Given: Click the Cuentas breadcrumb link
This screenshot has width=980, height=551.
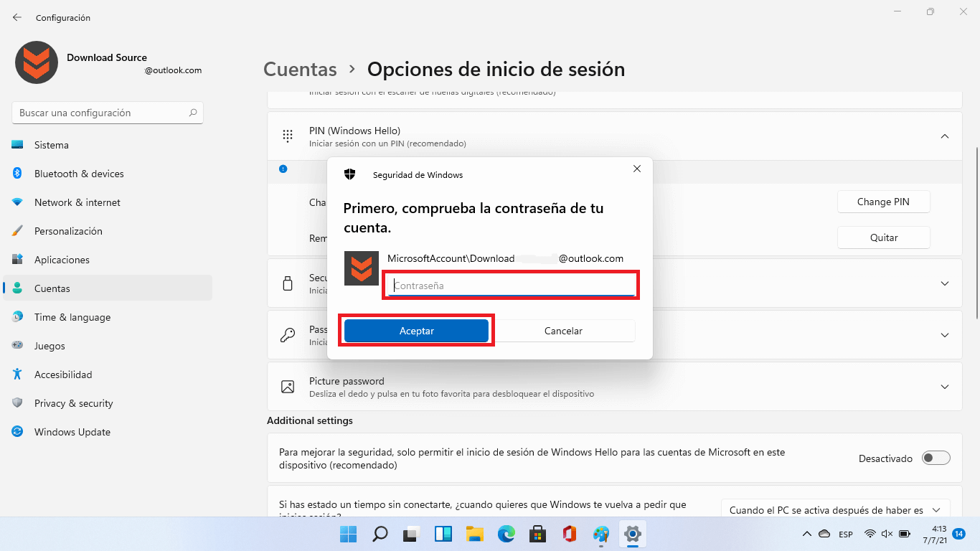Looking at the screenshot, I should pyautogui.click(x=300, y=69).
